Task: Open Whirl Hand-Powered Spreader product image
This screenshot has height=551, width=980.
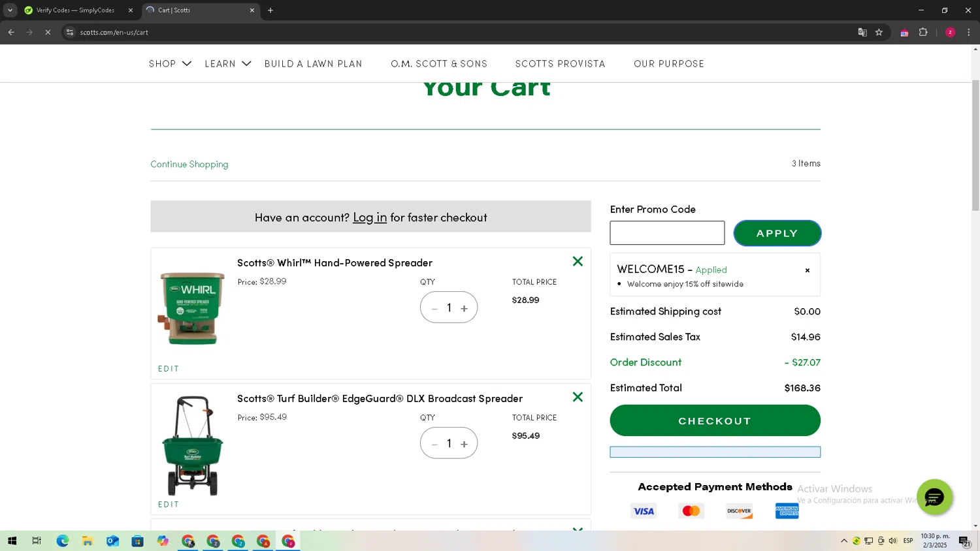Action: coord(191,308)
